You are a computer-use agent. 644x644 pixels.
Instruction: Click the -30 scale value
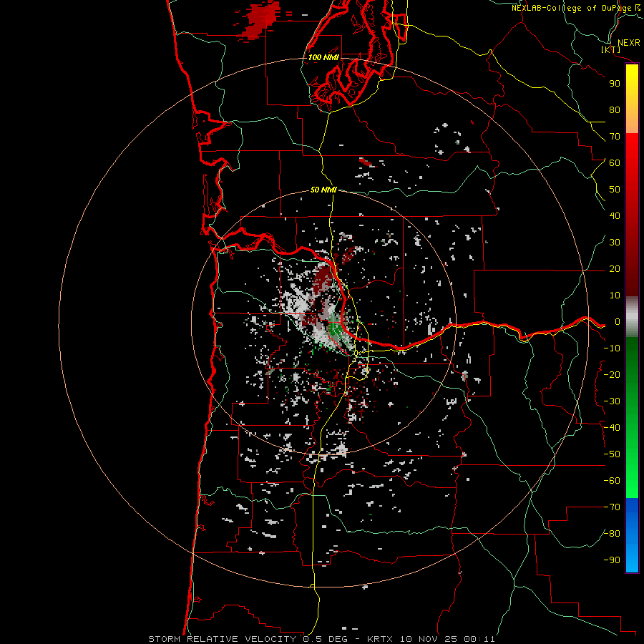coord(612,401)
